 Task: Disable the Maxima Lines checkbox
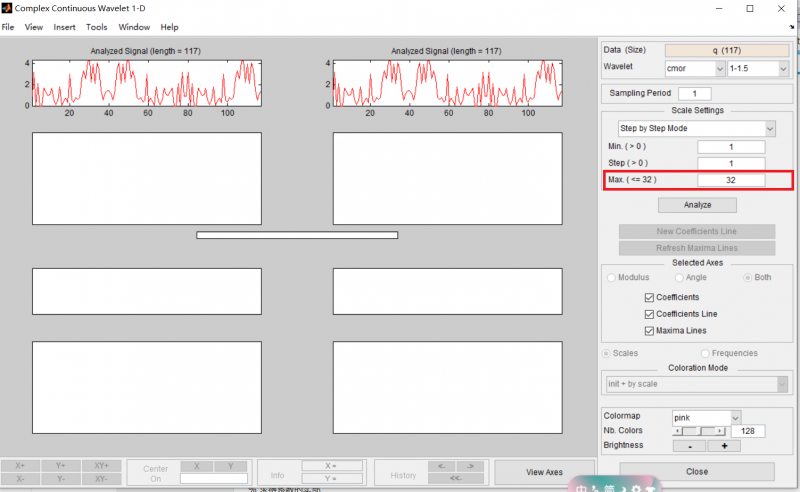coord(650,331)
